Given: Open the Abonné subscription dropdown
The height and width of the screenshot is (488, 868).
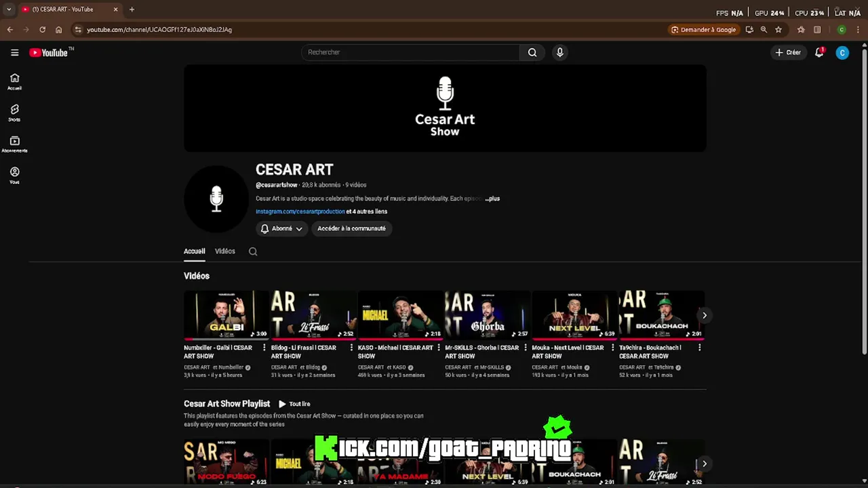Looking at the screenshot, I should [x=281, y=229].
